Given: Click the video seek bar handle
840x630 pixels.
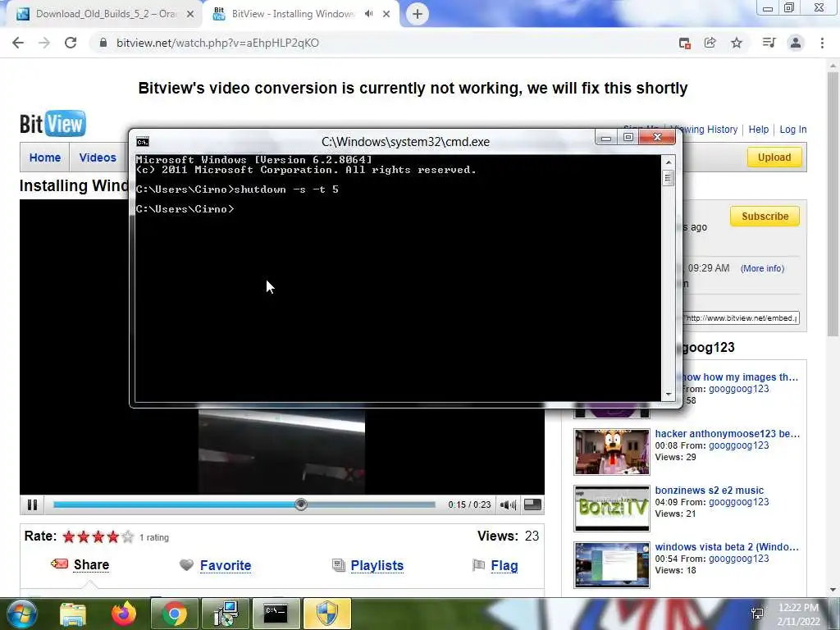Looking at the screenshot, I should click(301, 504).
